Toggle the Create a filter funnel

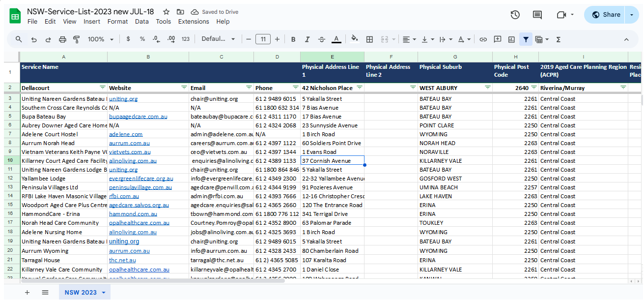(x=526, y=39)
